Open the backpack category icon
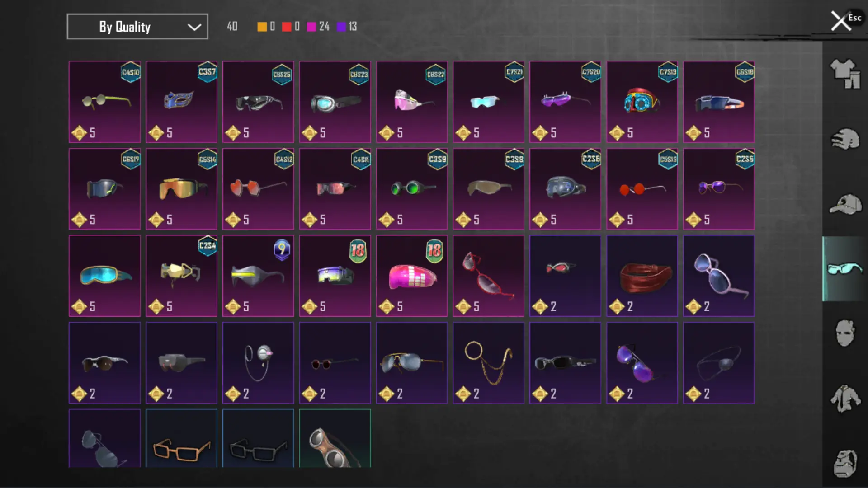Screen dimensions: 868x488 [x=844, y=464]
